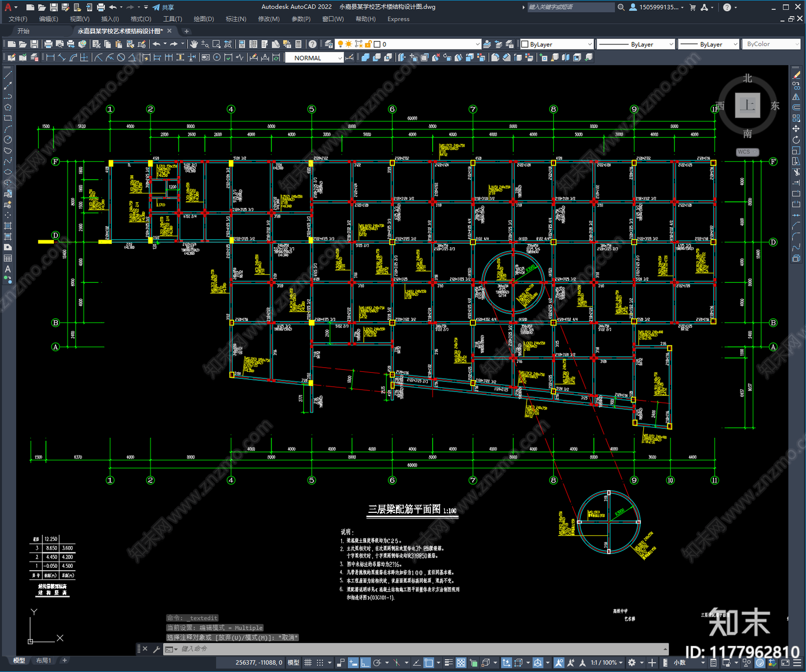This screenshot has width=806, height=672.
Task: Open the ByLayer lineweight dropdown
Action: 708,44
